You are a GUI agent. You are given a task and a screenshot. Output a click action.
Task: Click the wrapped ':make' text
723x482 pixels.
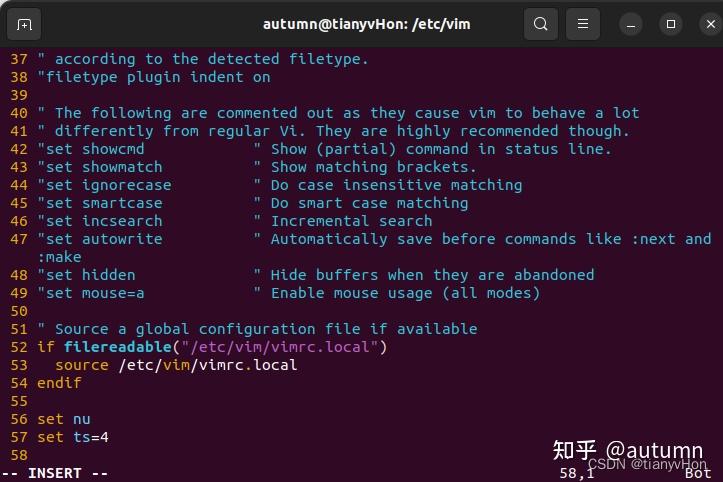tap(59, 257)
